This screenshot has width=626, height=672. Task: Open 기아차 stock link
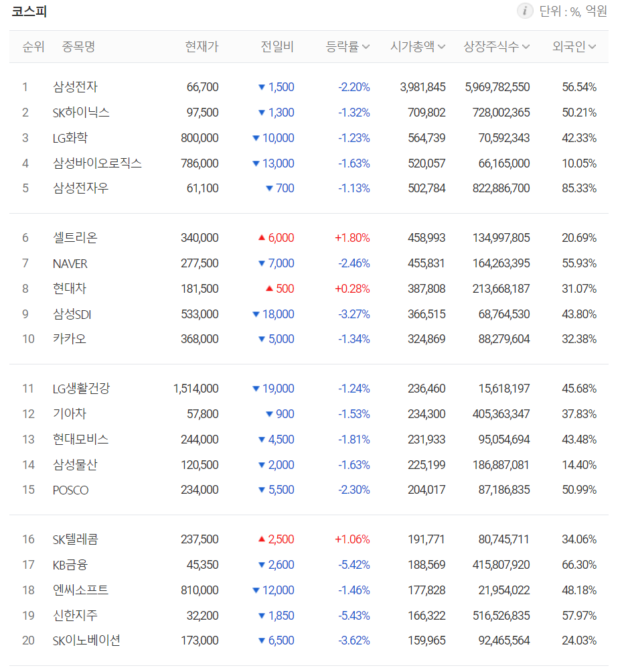(70, 414)
